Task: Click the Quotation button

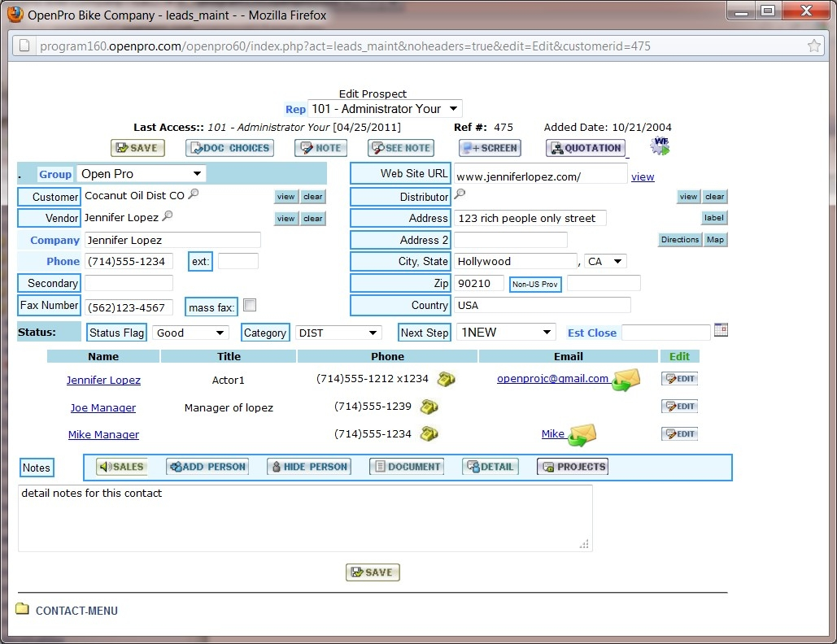Action: (x=586, y=148)
